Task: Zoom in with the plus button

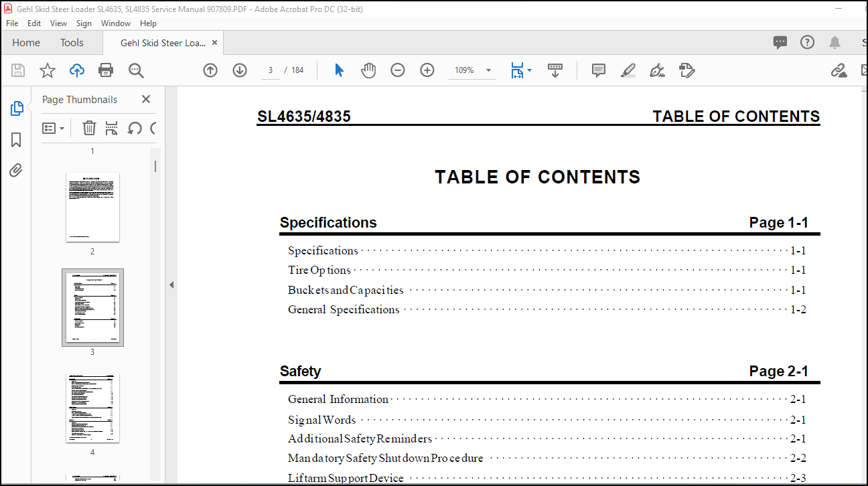Action: pos(427,70)
